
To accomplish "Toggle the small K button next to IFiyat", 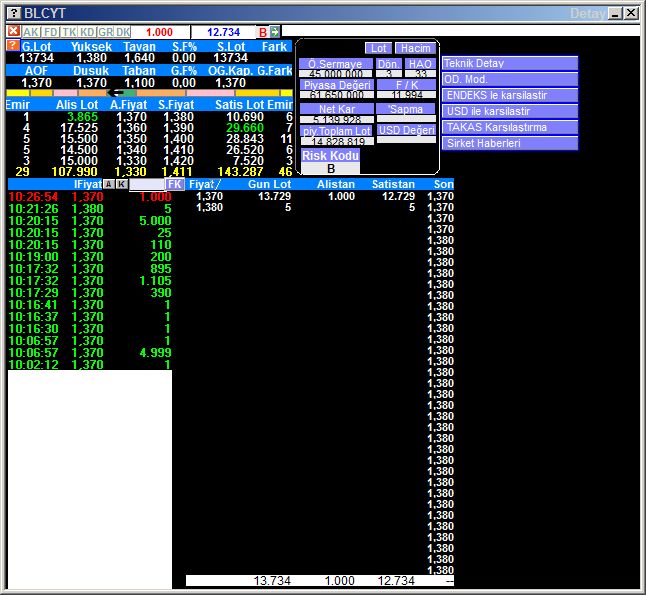I will [x=121, y=184].
